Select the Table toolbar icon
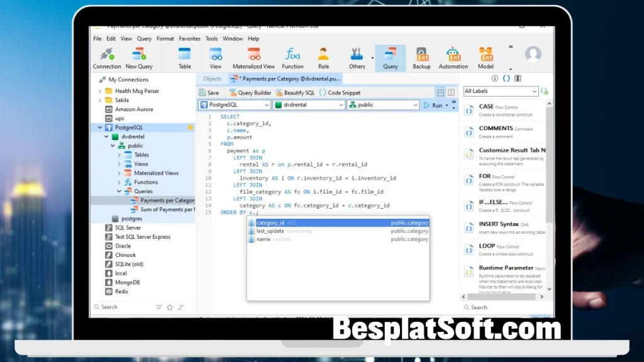The height and width of the screenshot is (362, 644). point(184,57)
